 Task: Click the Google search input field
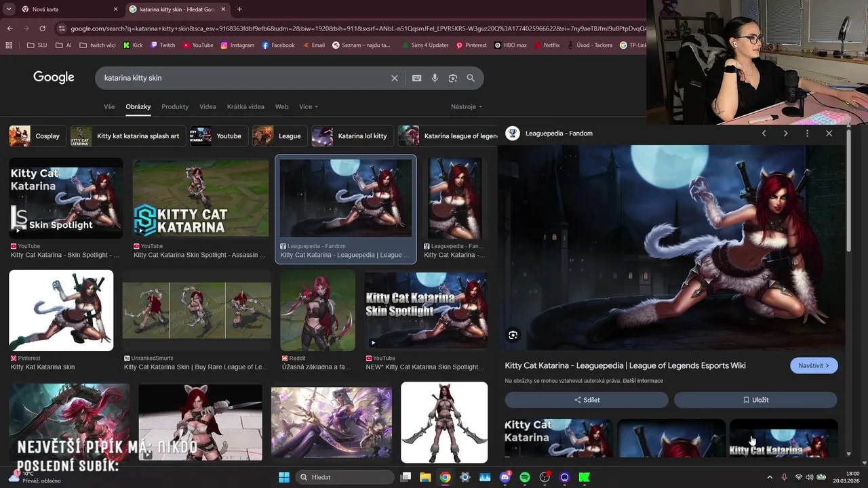244,78
